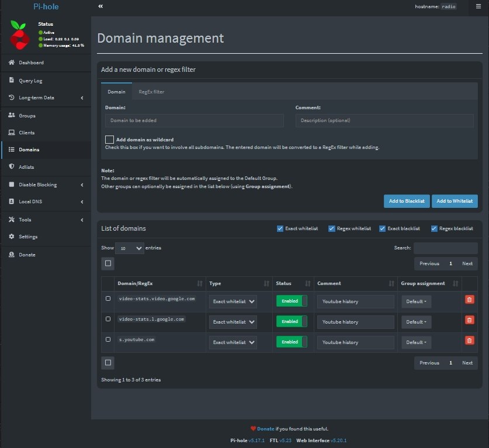Image resolution: width=489 pixels, height=448 pixels.
Task: Click the Domain to be added field
Action: pos(195,120)
